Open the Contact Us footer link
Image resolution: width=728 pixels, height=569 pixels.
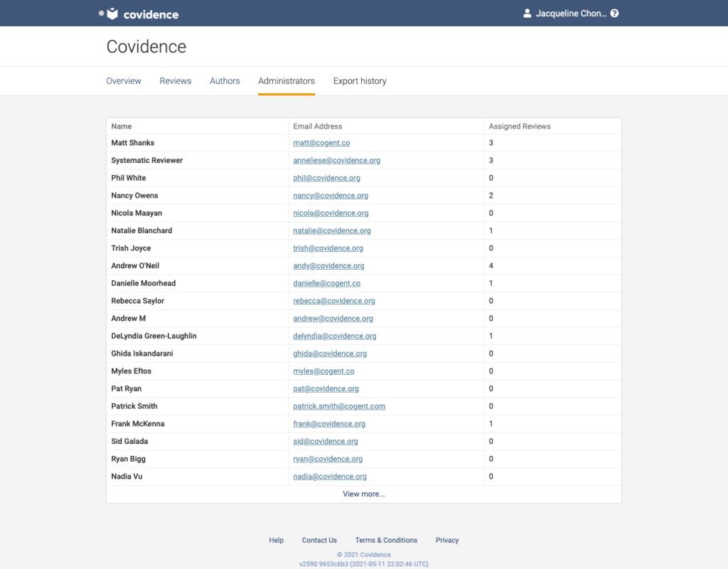pos(319,541)
